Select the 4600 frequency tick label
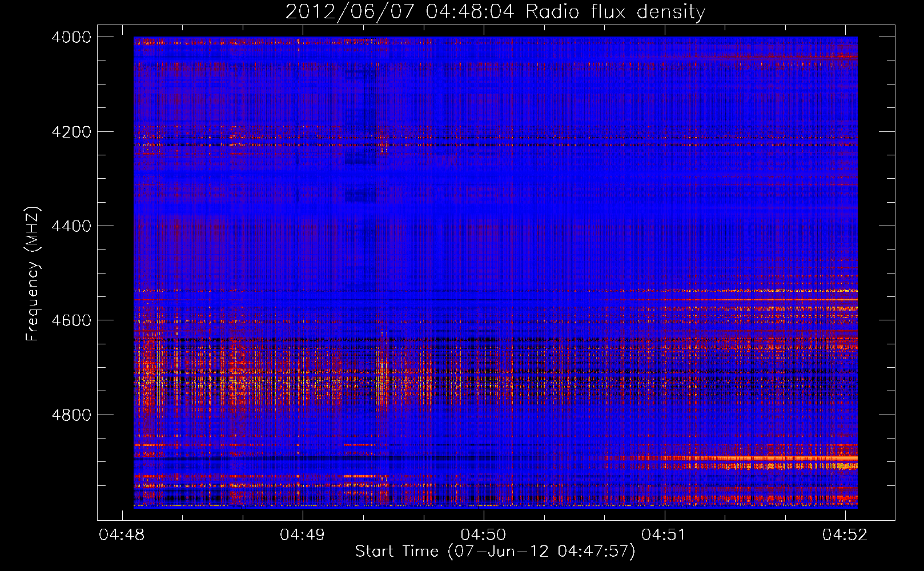Image resolution: width=924 pixels, height=571 pixels. pos(71,320)
